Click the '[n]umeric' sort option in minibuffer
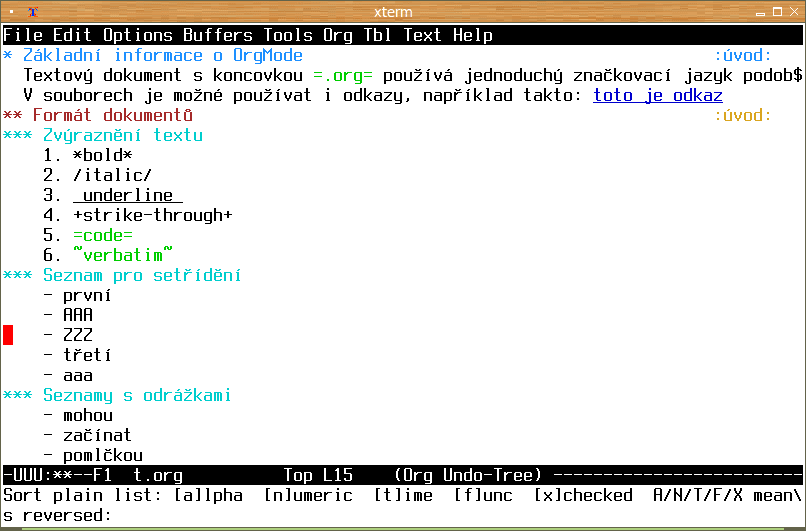Viewport: 806px width, 531px height. tap(308, 496)
